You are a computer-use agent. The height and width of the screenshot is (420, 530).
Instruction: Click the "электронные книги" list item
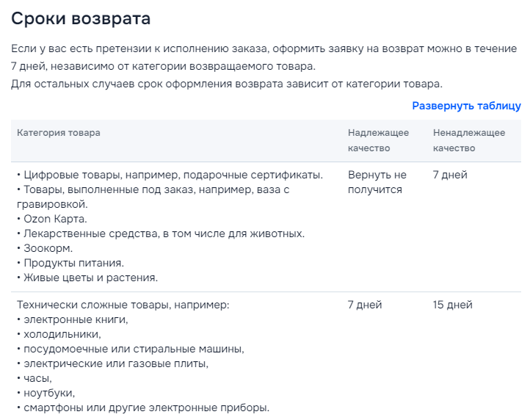75,319
